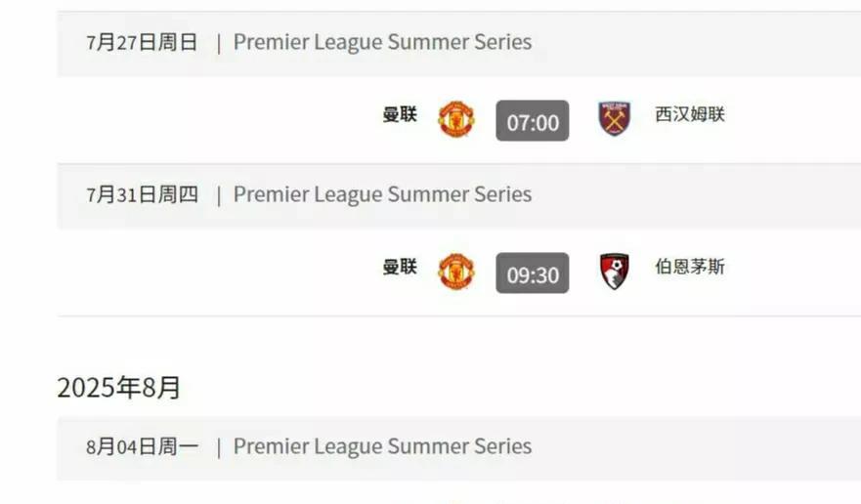
Task: Click the 8月04日周一 date label
Action: [x=143, y=446]
